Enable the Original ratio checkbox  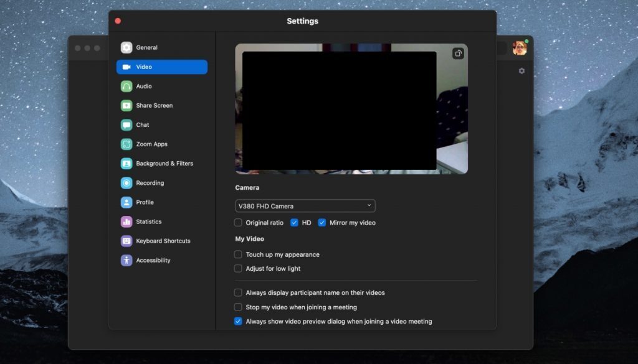(237, 222)
